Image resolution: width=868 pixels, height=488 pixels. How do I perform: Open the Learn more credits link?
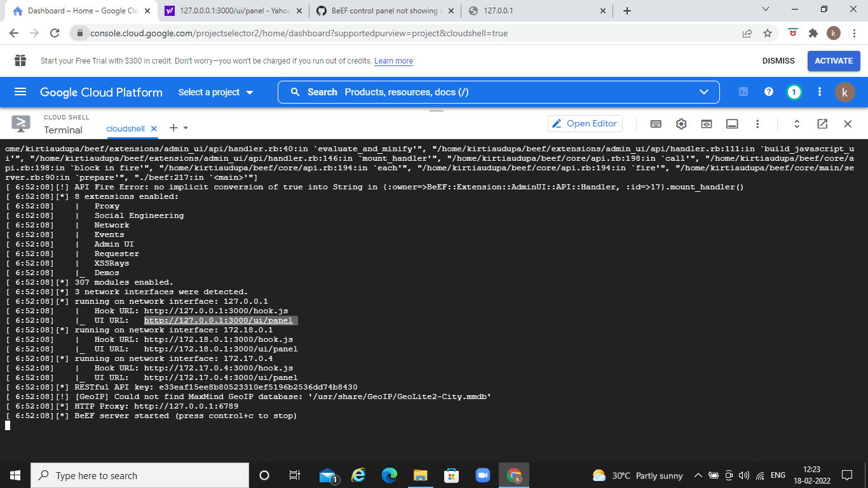pos(393,60)
